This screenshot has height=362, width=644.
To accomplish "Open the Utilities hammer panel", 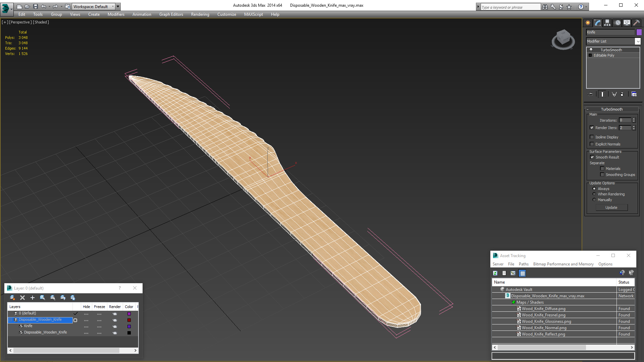I will (x=636, y=23).
